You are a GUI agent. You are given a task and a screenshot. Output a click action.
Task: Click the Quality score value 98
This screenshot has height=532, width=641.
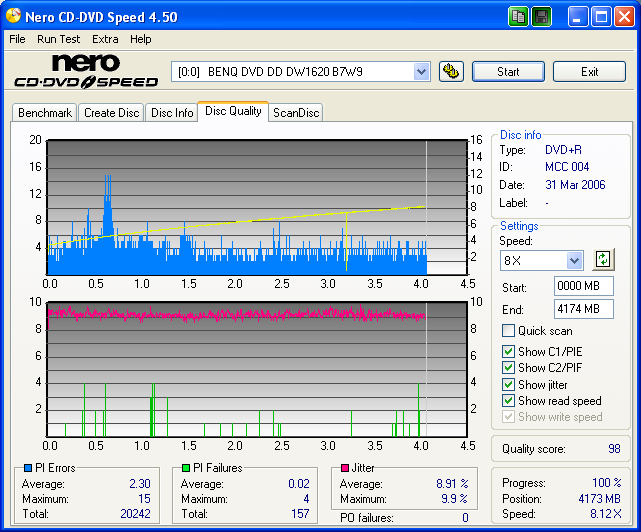614,449
